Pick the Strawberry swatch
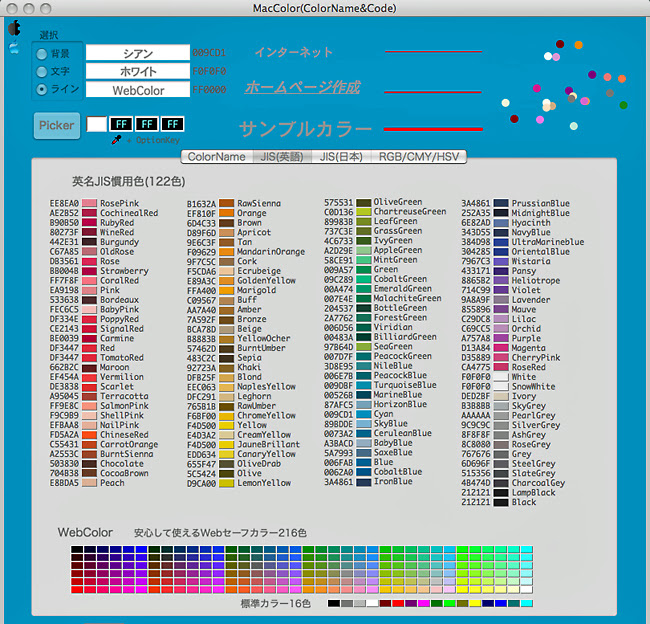Screen dimensions: 650x624 89,271
